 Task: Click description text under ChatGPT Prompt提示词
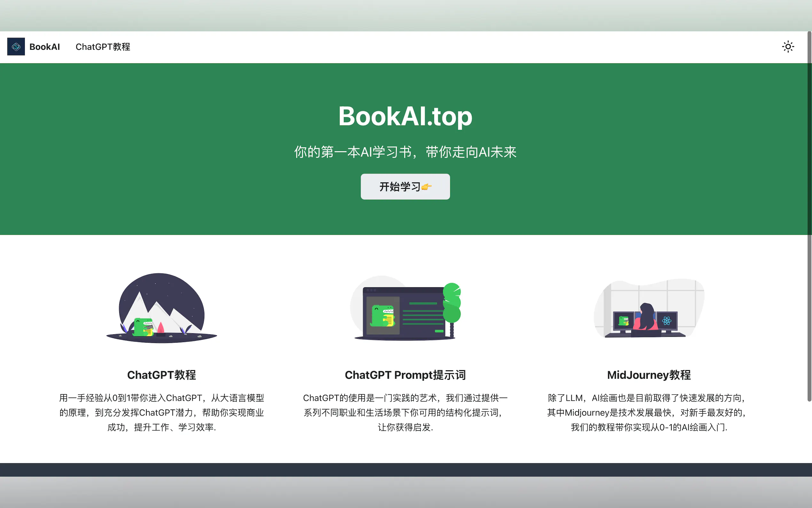tap(405, 413)
